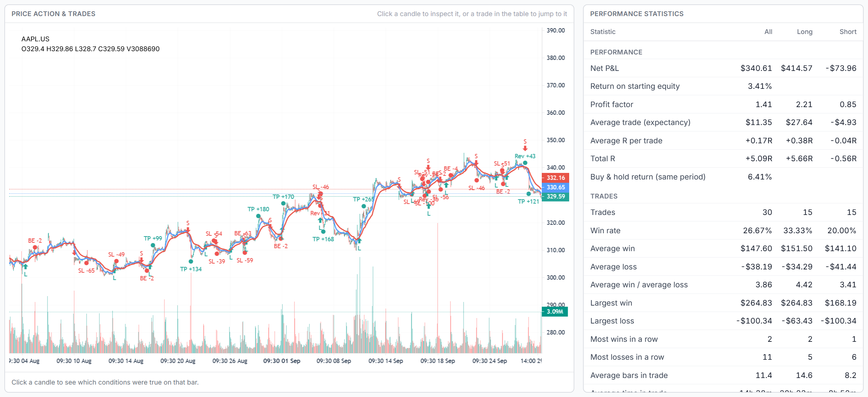Click the $168.19 largest short win
868x397 pixels.
tap(840, 303)
